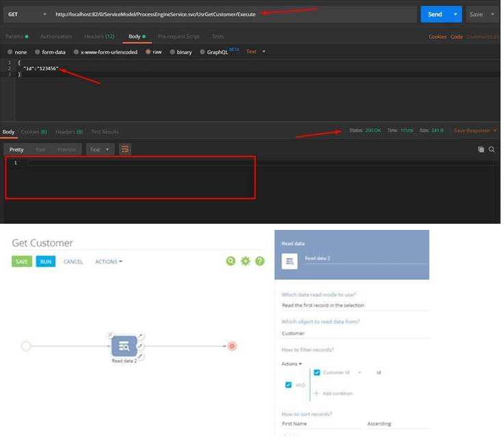The width and height of the screenshot is (504, 442).
Task: Toggle the AND filter group checkbox
Action: click(288, 385)
